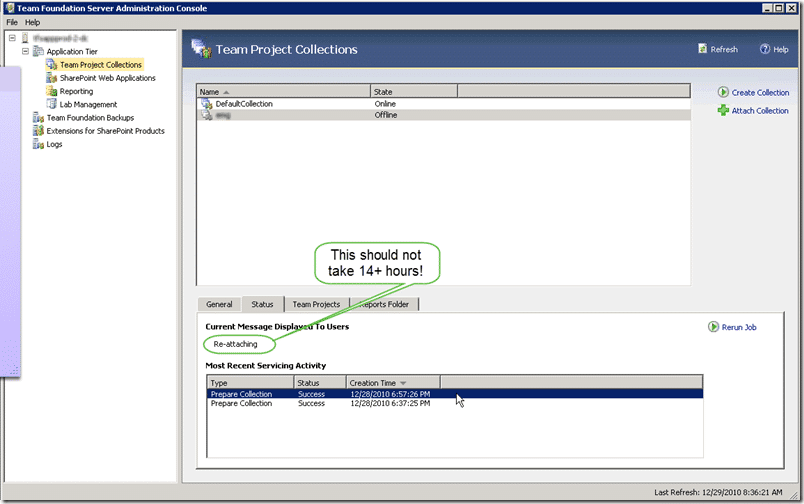Select Team Foundation Backups node
The width and height of the screenshot is (804, 504).
coord(90,117)
